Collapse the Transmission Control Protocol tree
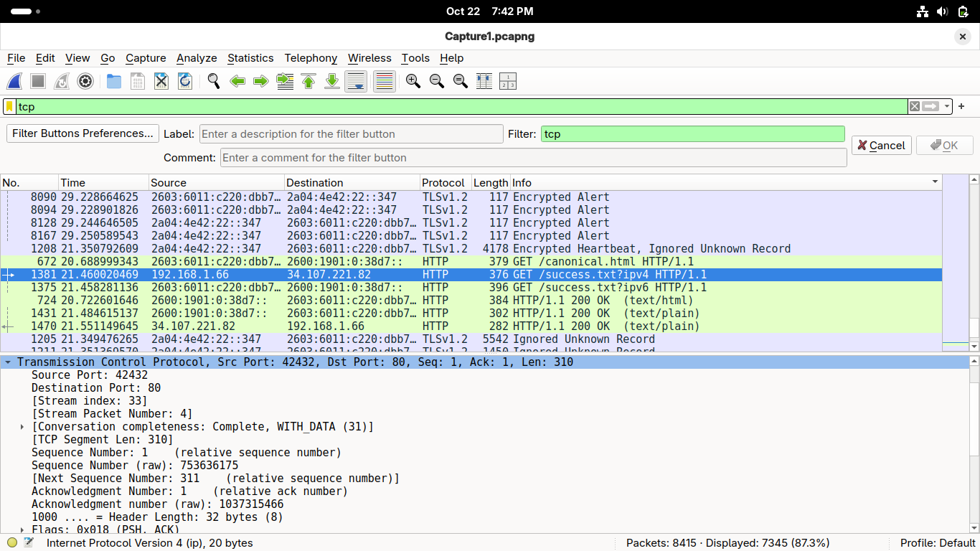This screenshot has height=551, width=980. coord(8,362)
